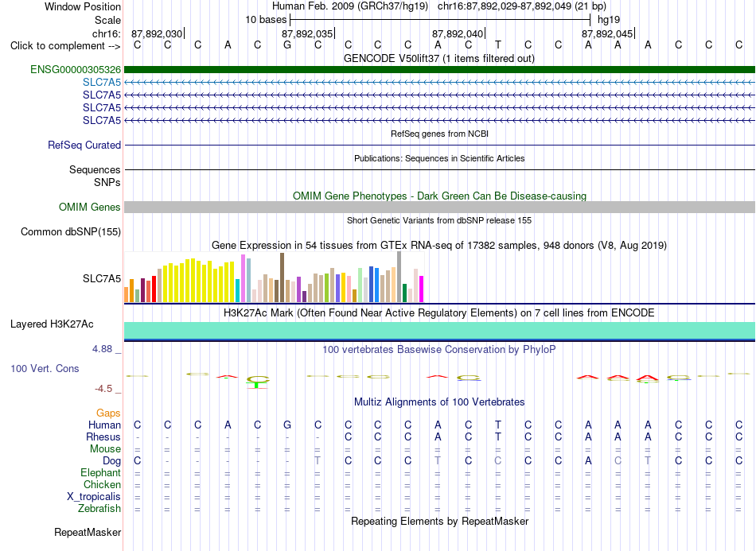Viewport: 756px width, 551px height.
Task: Click the tall brown bar in GTEx chart
Action: point(282,277)
